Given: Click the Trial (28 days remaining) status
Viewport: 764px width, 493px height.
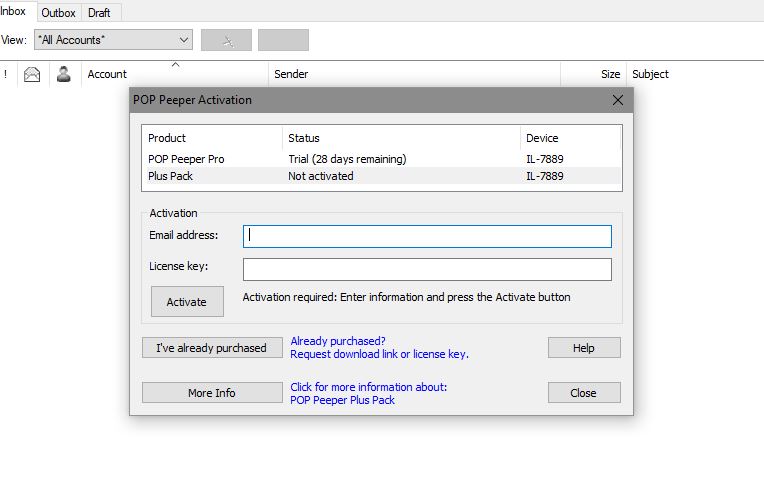Looking at the screenshot, I should coord(347,159).
